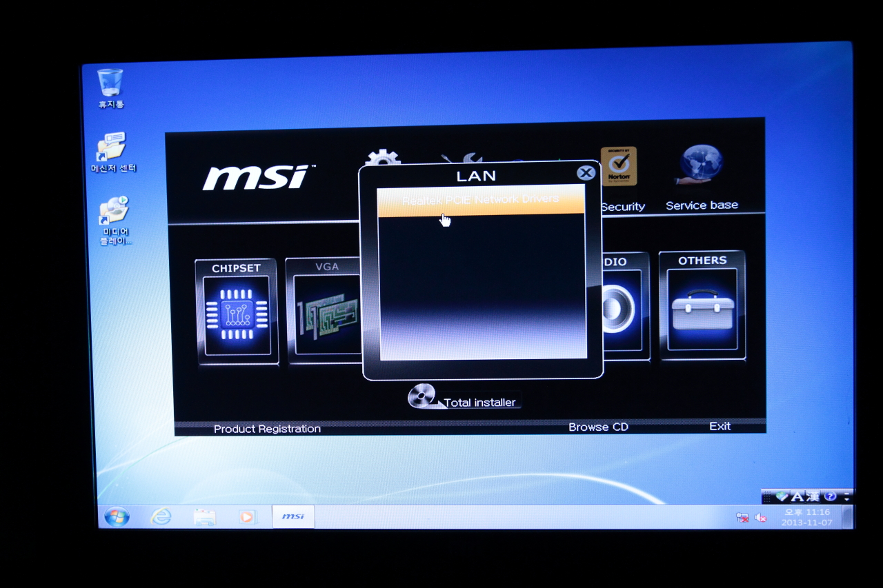Image resolution: width=883 pixels, height=588 pixels.
Task: Open the Recycle Bin desktop icon
Action: pos(110,88)
